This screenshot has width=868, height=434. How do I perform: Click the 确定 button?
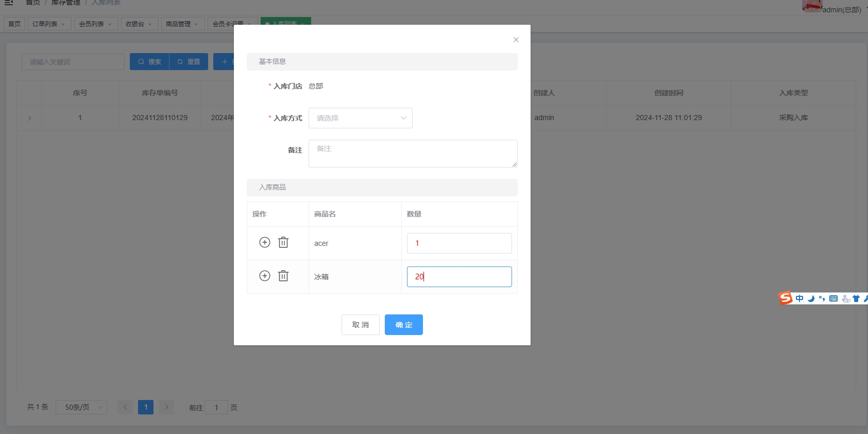[404, 325]
